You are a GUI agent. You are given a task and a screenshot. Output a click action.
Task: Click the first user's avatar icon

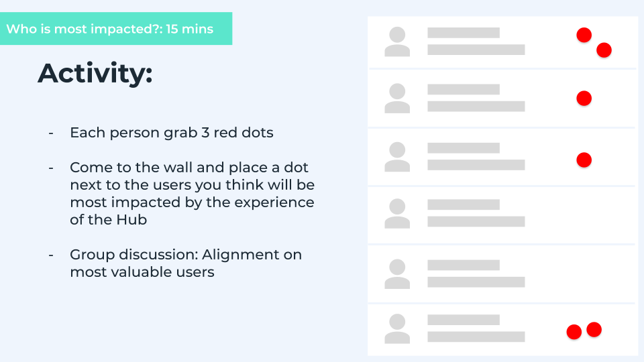coord(397,42)
